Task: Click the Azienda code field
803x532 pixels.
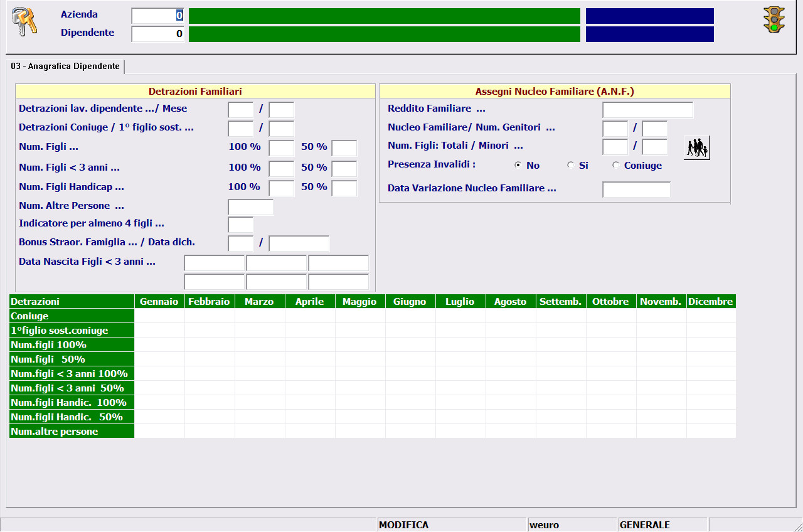Action: point(157,16)
